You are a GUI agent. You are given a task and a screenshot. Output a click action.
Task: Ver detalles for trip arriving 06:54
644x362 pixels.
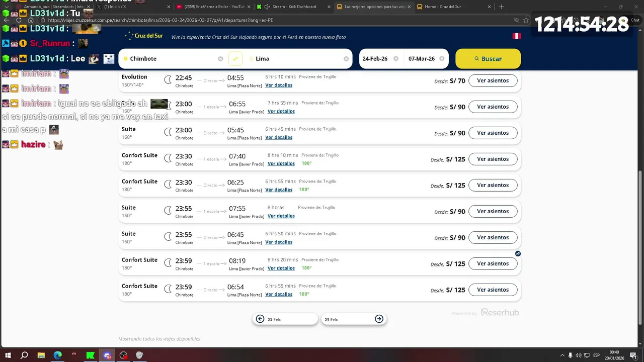click(279, 295)
